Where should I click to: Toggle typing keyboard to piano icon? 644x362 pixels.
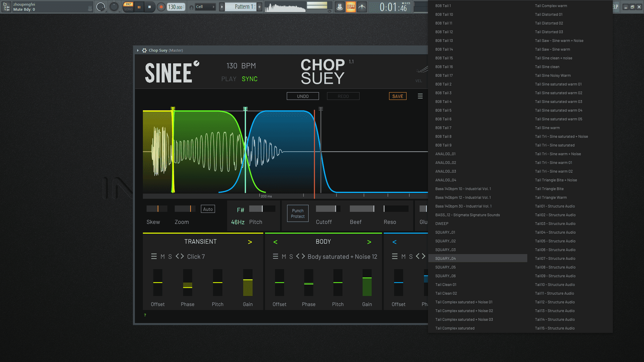351,7
